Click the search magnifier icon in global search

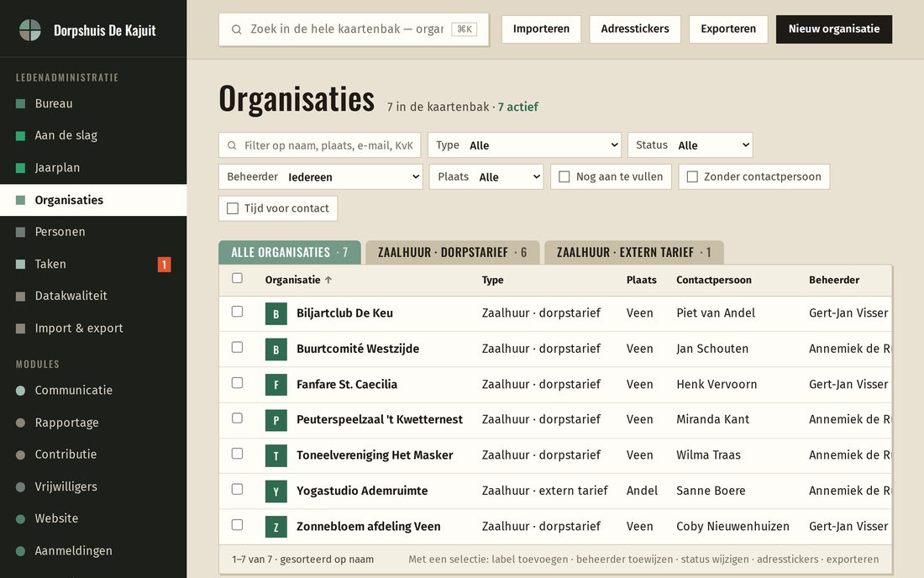point(236,29)
